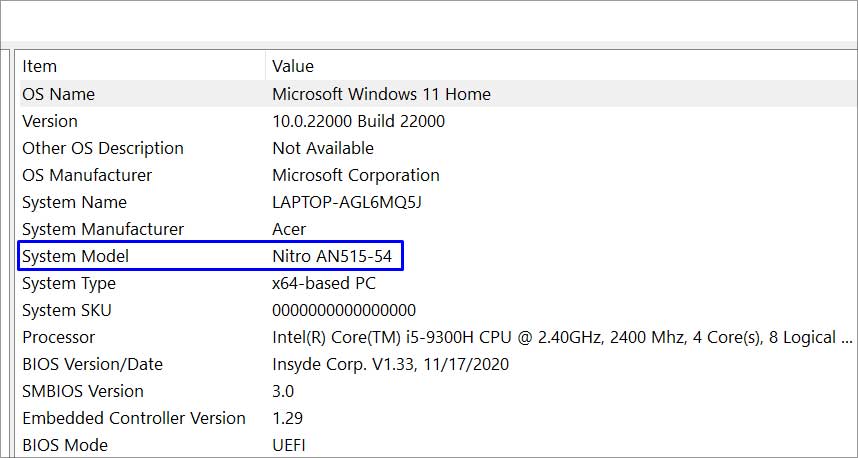This screenshot has width=858, height=458.
Task: Select the System Type row
Action: pyautogui.click(x=438, y=283)
